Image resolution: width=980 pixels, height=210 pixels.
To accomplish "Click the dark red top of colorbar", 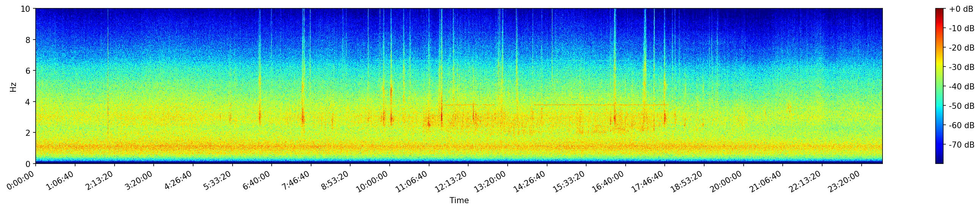I will click(x=940, y=10).
